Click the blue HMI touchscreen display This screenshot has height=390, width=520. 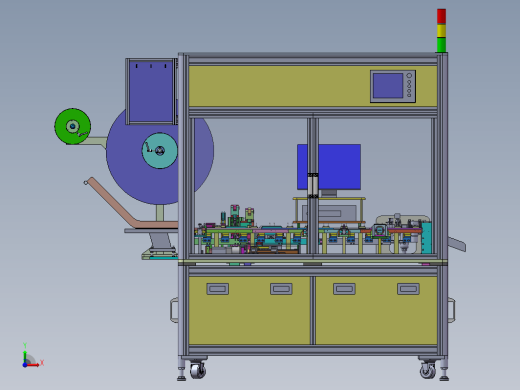(388, 86)
